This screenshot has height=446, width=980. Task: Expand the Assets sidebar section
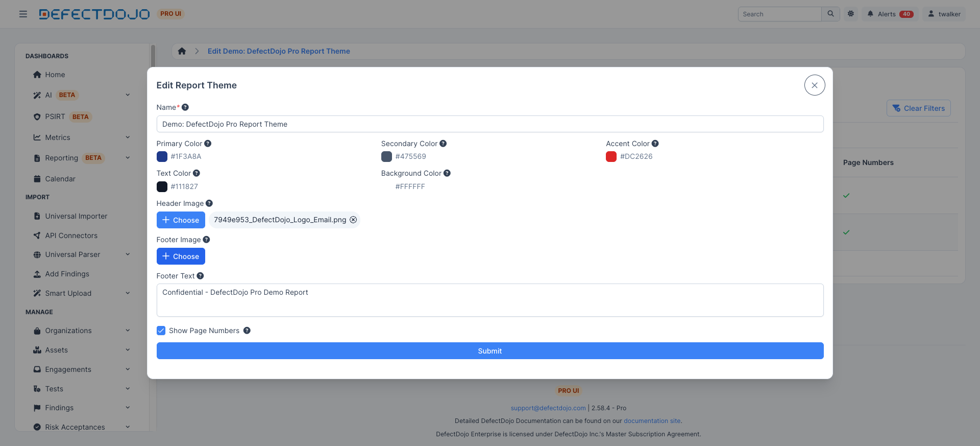pos(128,350)
